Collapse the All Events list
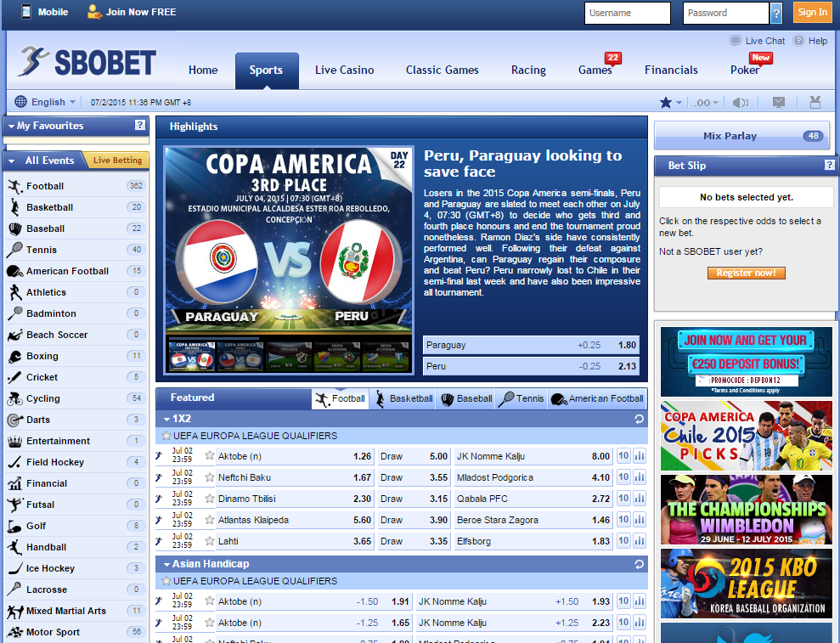The height and width of the screenshot is (643, 840). [11, 161]
